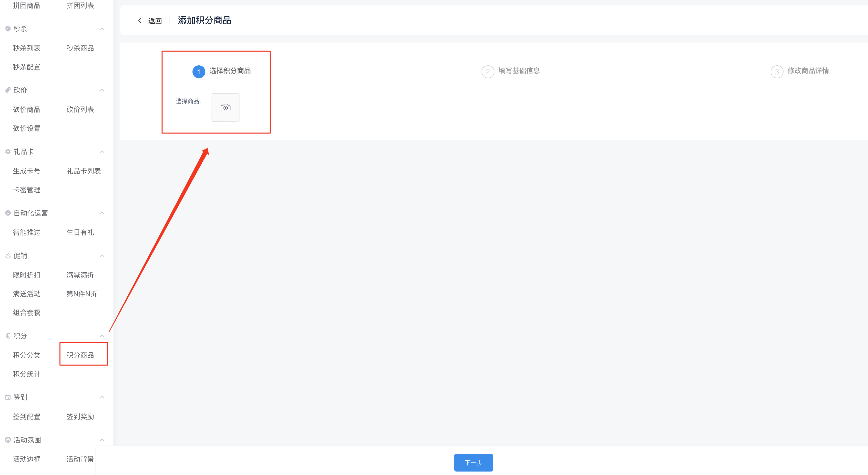
Task: Open 礼品卡列表 in sidebar
Action: (x=83, y=171)
